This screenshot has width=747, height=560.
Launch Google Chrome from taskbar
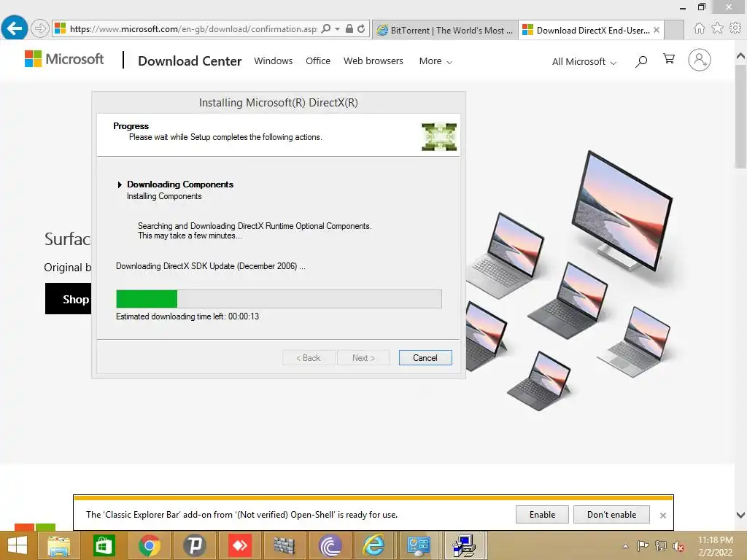[149, 545]
